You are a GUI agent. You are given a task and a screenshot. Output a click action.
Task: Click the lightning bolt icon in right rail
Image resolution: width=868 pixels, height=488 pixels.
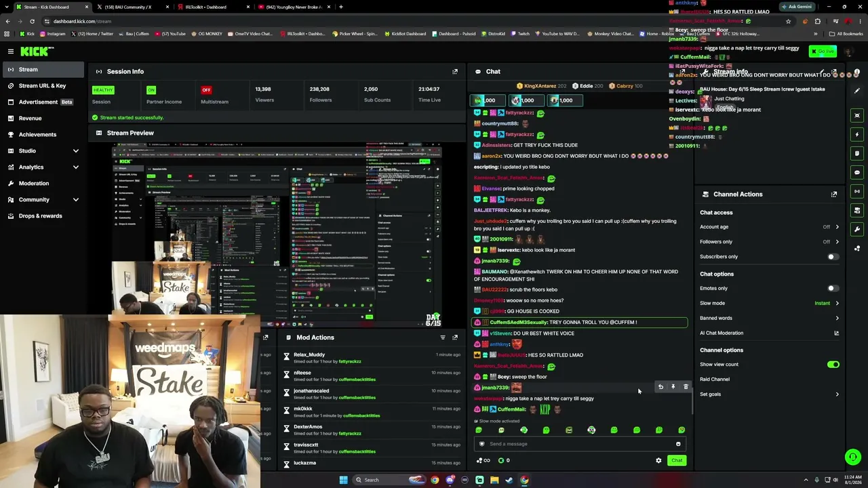[x=857, y=134]
